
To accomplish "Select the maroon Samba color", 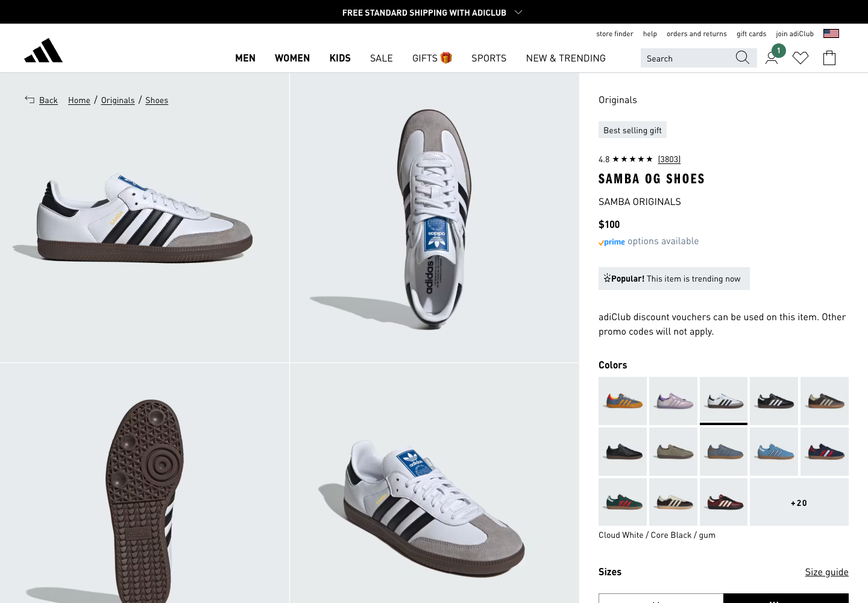I will 723,502.
